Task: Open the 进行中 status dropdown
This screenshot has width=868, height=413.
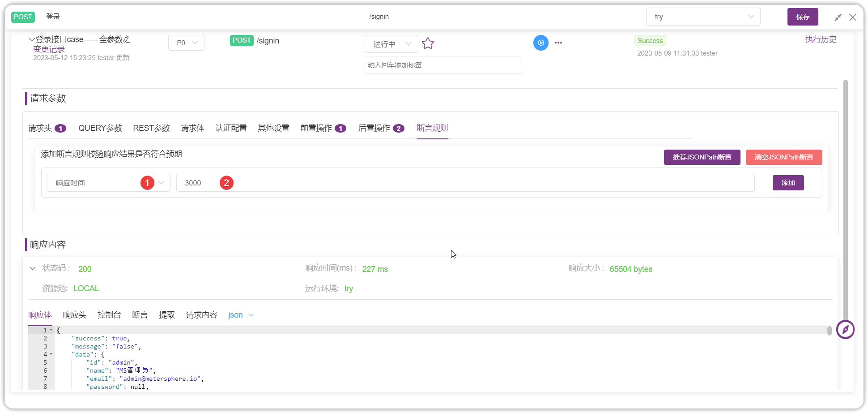Action: pyautogui.click(x=391, y=44)
